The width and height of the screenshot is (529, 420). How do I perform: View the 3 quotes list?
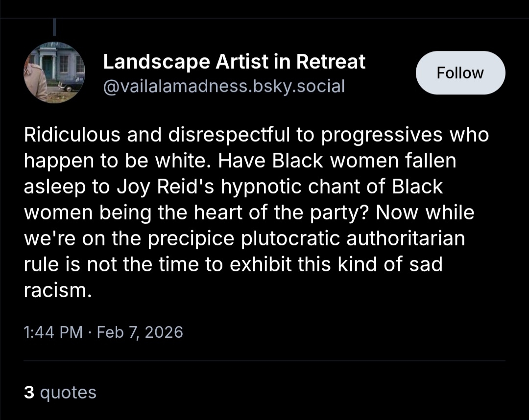pyautogui.click(x=60, y=392)
